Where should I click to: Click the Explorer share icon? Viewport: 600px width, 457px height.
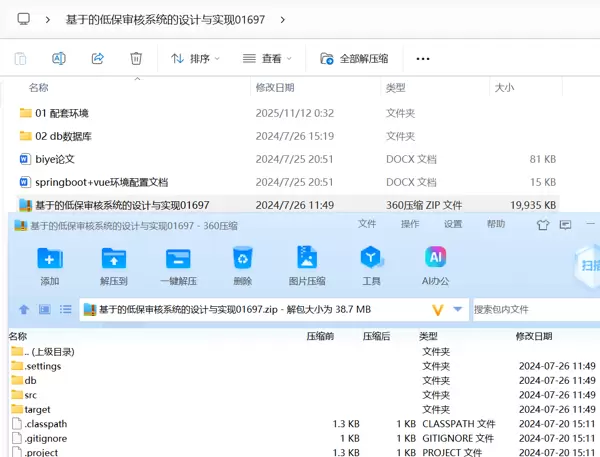(x=98, y=59)
